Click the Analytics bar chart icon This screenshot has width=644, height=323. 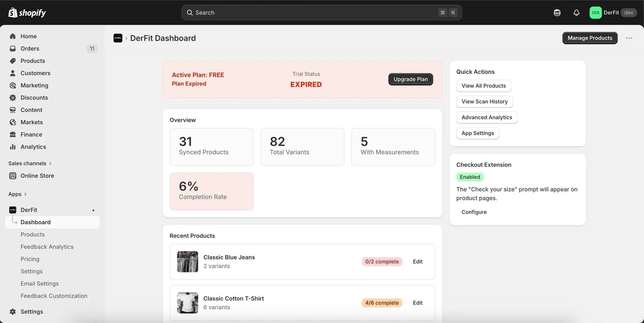(x=13, y=147)
